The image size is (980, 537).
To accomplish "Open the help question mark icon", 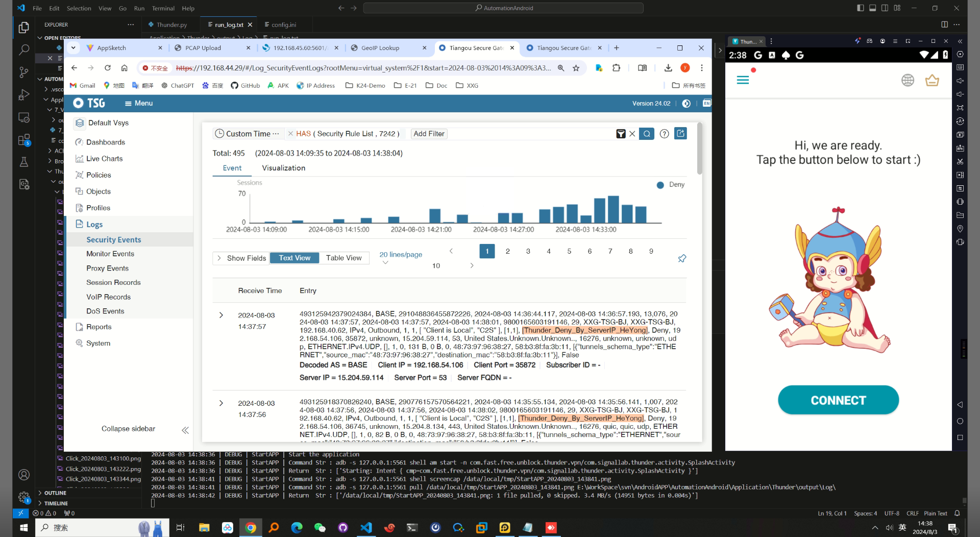I will pos(664,134).
